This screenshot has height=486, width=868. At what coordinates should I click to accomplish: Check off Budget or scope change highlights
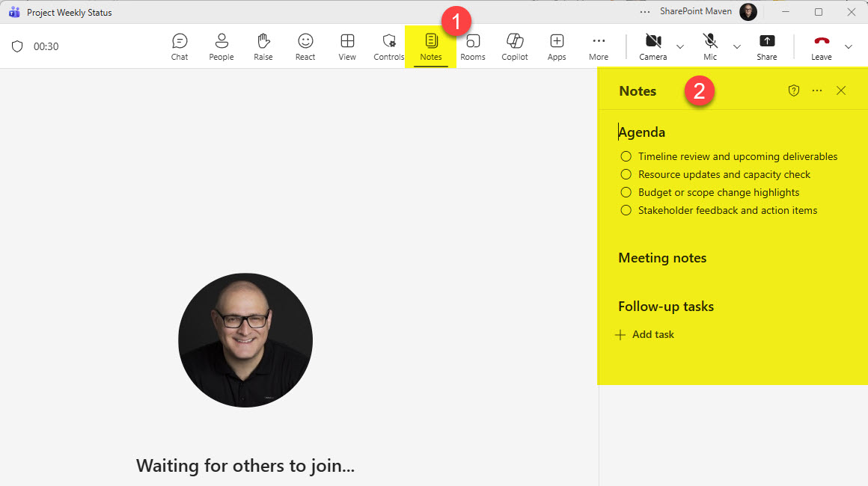626,192
